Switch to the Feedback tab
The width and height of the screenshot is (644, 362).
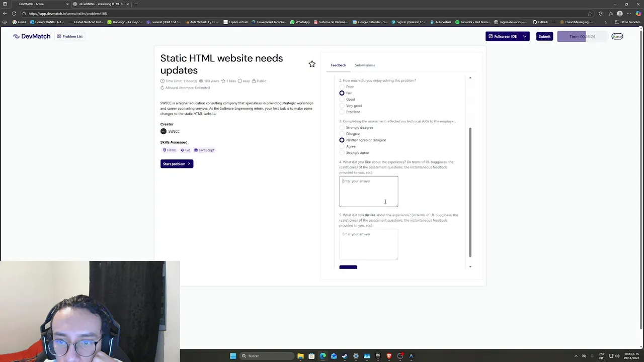[338, 65]
